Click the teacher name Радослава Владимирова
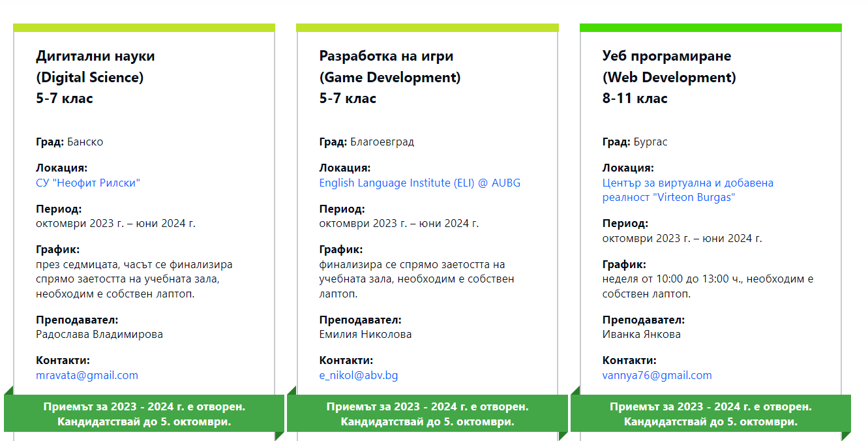The width and height of the screenshot is (868, 441). [x=99, y=334]
